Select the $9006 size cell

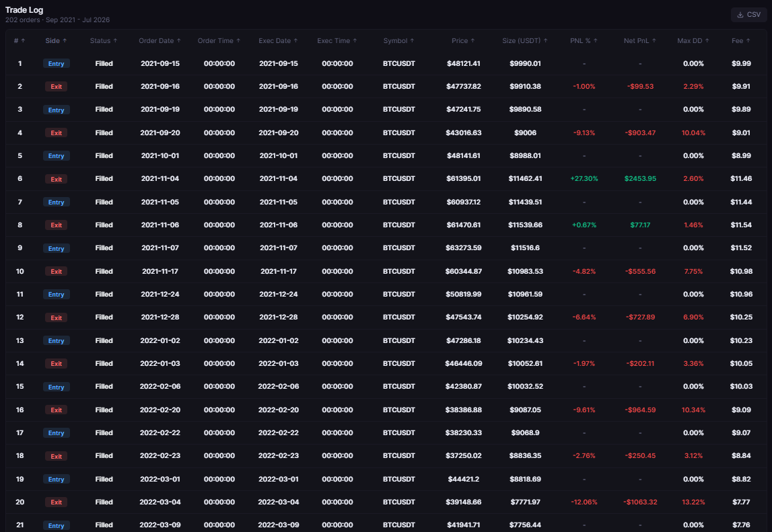[x=526, y=133]
